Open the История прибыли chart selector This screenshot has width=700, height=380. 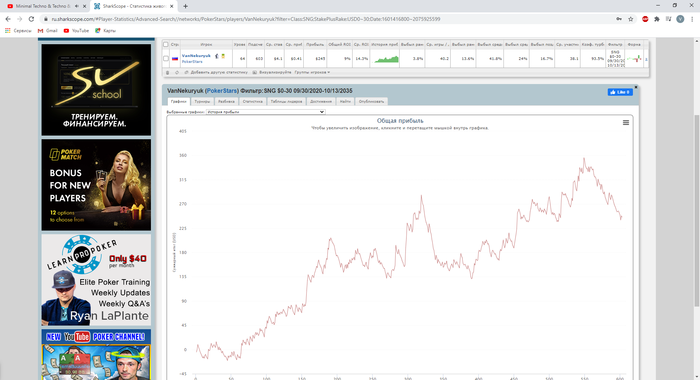tap(266, 112)
